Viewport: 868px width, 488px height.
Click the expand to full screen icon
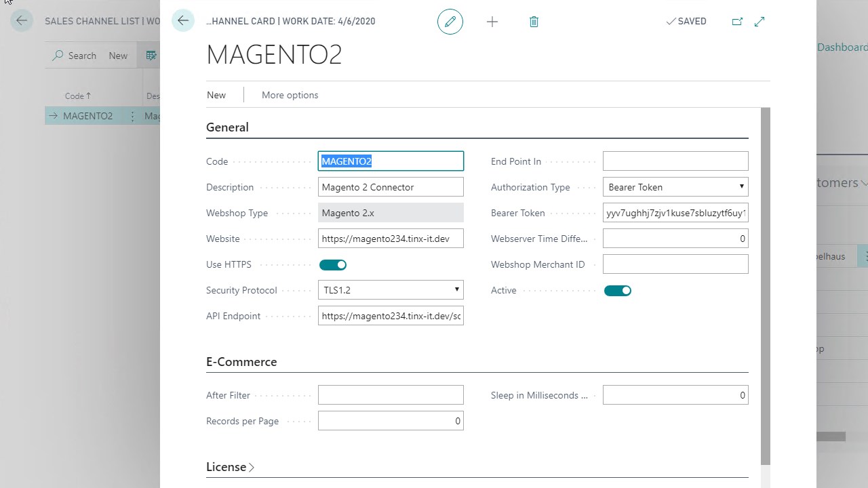(x=759, y=22)
